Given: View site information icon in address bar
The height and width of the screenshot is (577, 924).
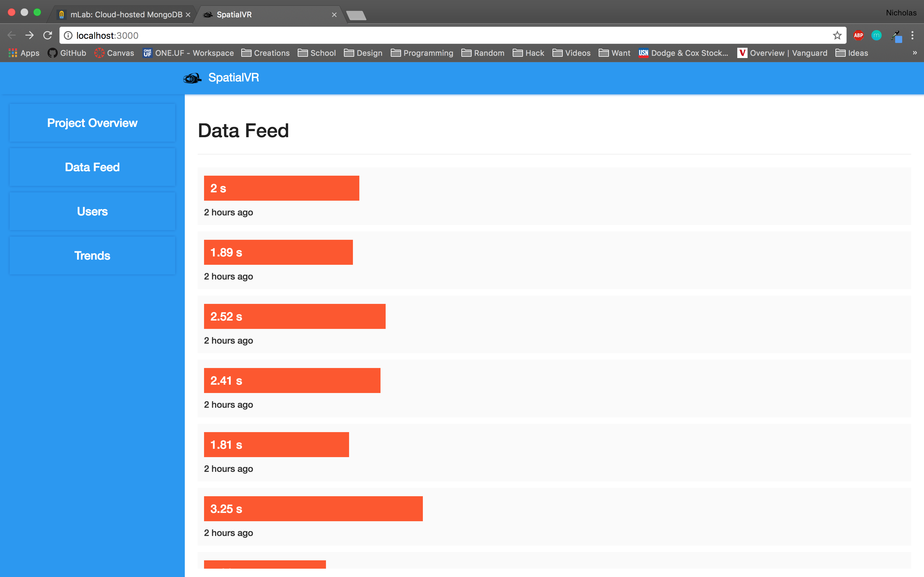Looking at the screenshot, I should click(x=68, y=36).
